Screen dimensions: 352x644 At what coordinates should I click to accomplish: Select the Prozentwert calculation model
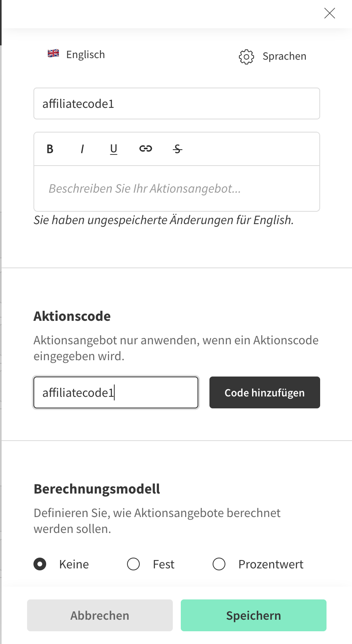(x=219, y=564)
